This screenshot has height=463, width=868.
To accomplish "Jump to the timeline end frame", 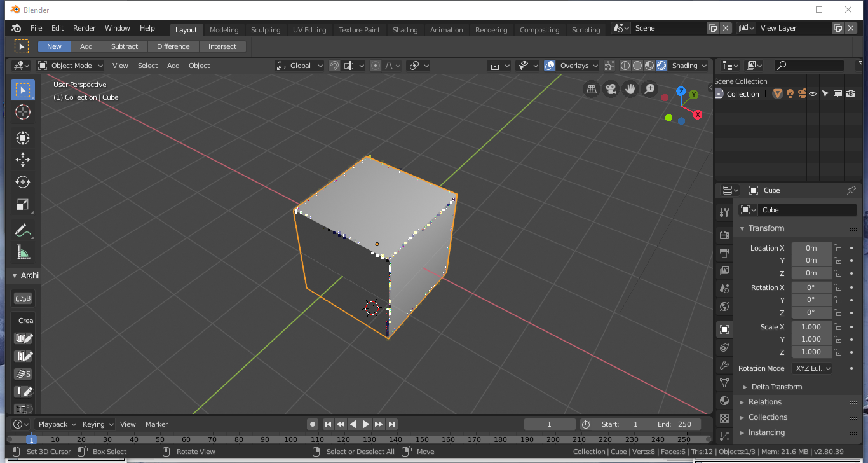I will [391, 424].
